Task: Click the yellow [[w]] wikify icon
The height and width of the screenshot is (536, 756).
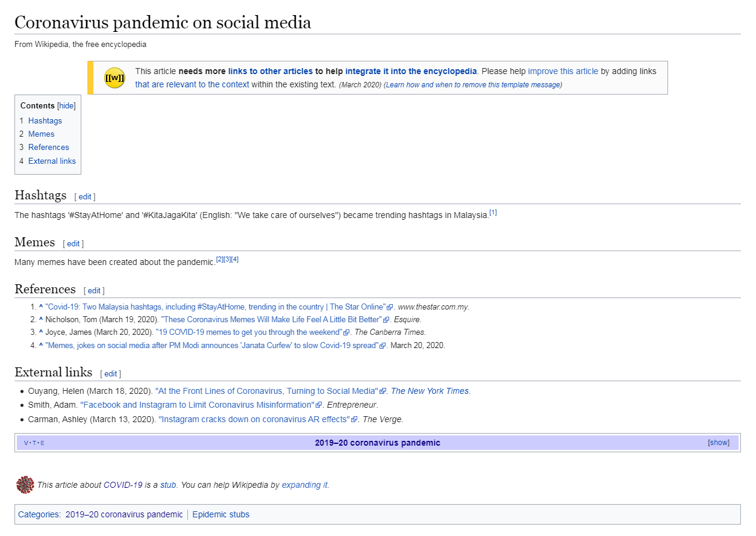Action: pos(114,78)
